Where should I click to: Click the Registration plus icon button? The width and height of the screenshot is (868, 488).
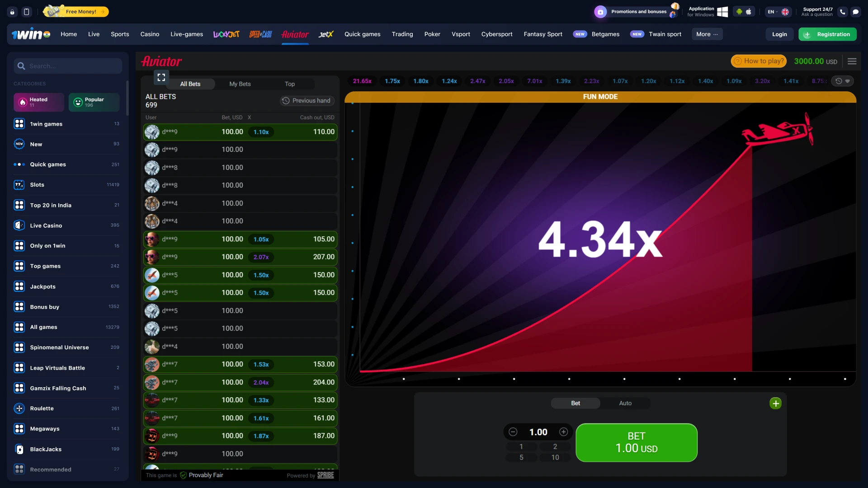pyautogui.click(x=807, y=34)
